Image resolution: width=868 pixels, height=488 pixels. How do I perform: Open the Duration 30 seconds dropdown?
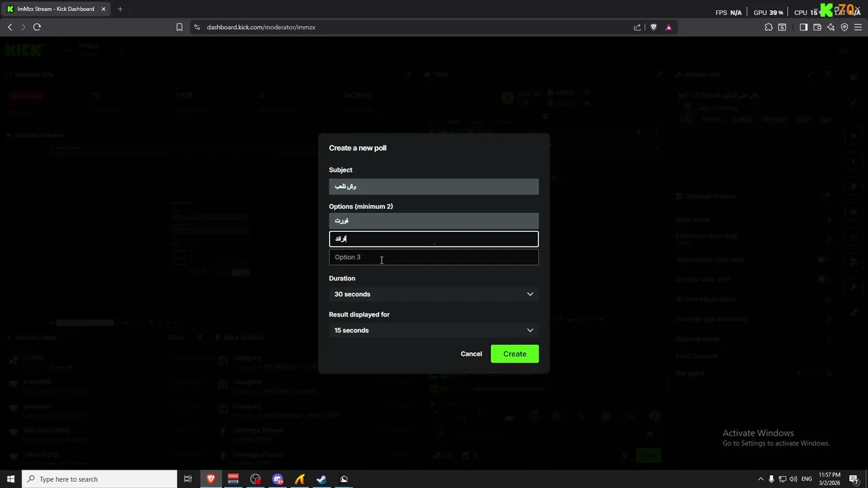tap(434, 294)
